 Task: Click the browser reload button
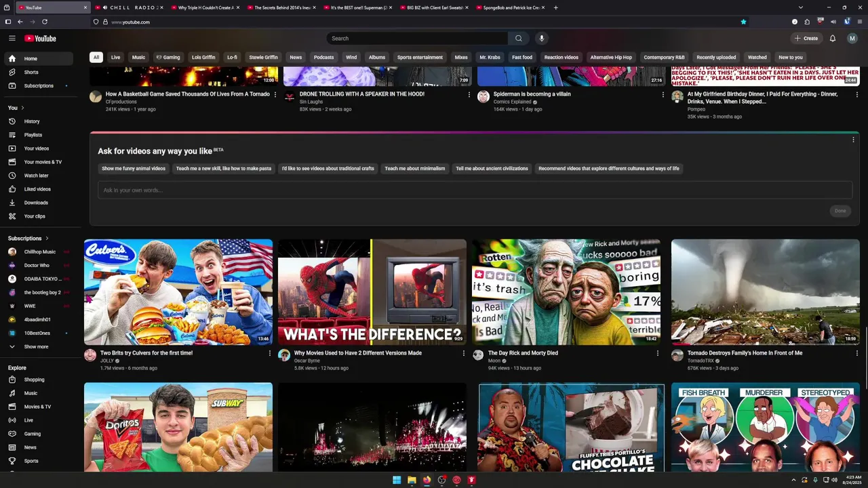pyautogui.click(x=45, y=22)
